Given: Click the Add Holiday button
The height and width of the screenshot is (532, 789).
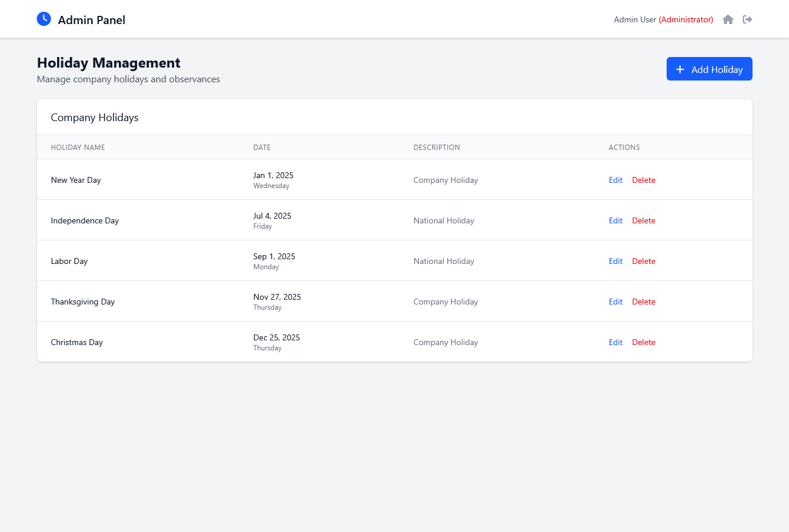Looking at the screenshot, I should coord(710,69).
